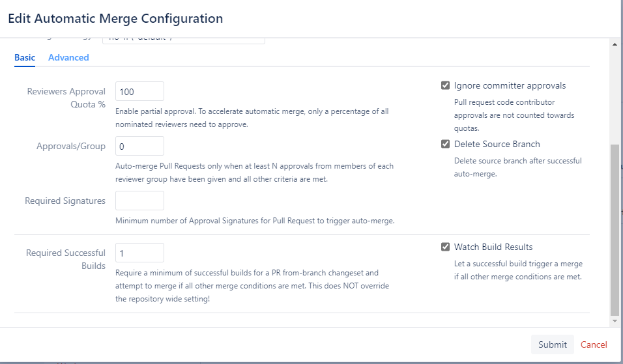623x364 pixels.
Task: Switch to the Basic tab
Action: [25, 57]
